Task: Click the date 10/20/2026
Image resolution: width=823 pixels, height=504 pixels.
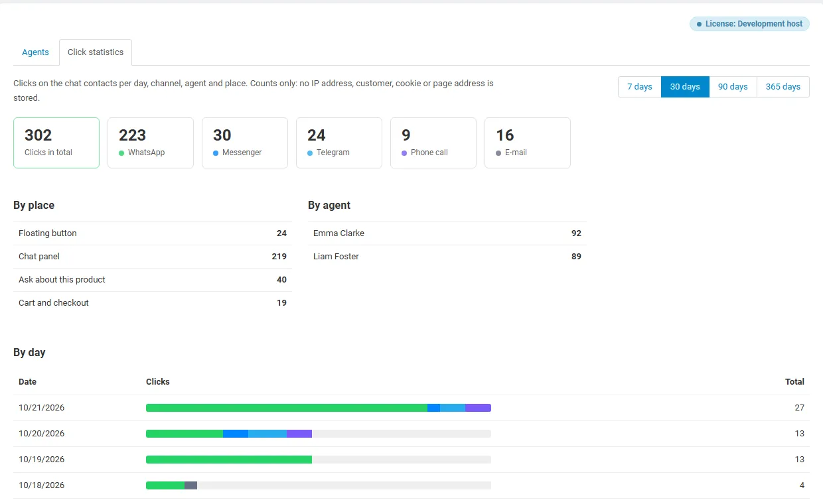Action: click(42, 434)
